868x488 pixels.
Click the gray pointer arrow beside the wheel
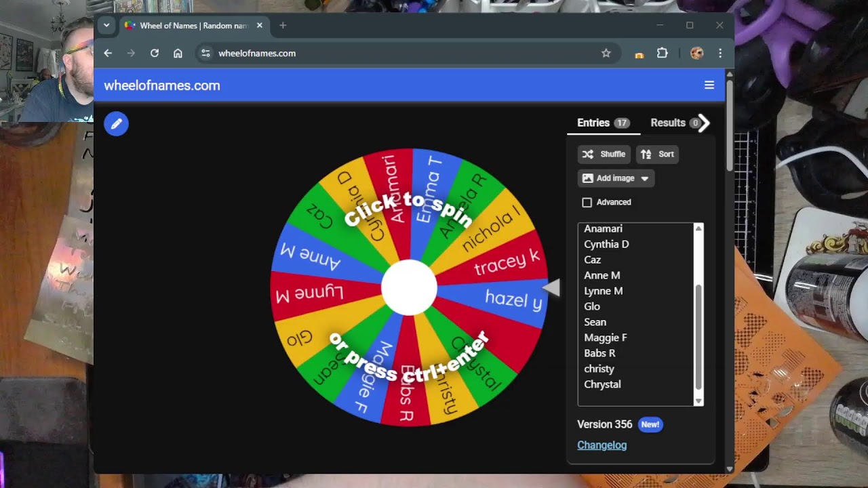[x=551, y=288]
